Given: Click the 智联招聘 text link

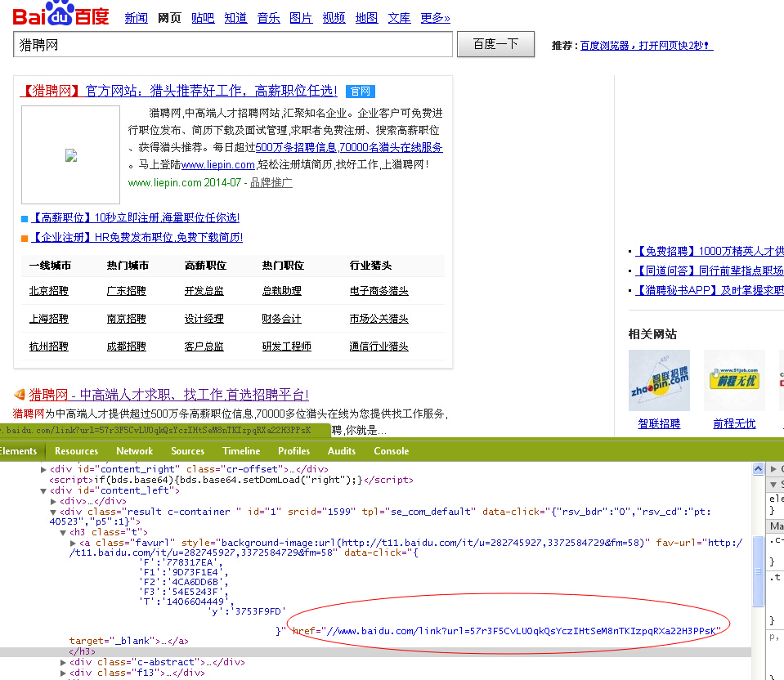Looking at the screenshot, I should coord(659,424).
